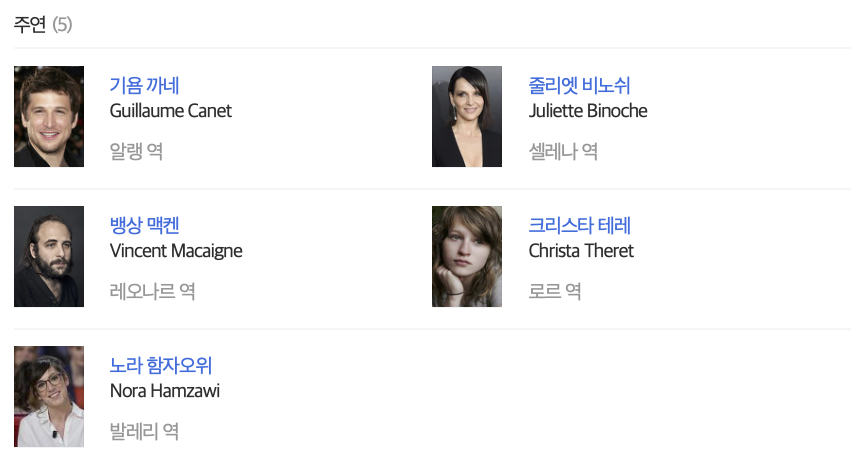
Task: Click the photo next to Christa Theret's name
Action: coord(467,257)
